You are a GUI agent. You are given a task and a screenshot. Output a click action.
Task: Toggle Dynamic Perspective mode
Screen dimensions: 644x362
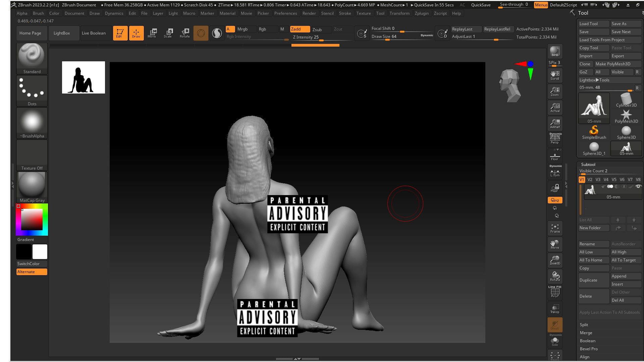tap(555, 138)
